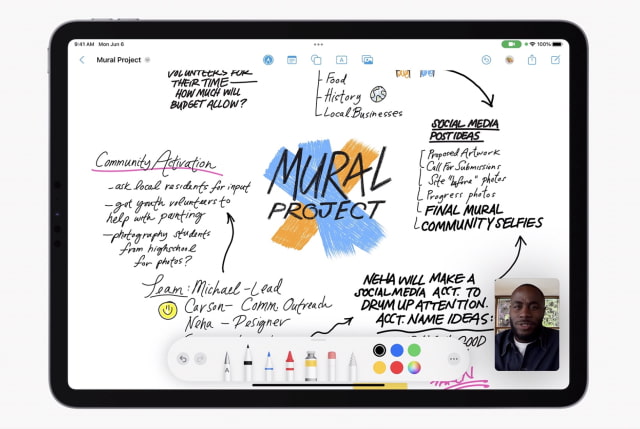640x429 pixels.
Task: Select the red crayon tool
Action: click(x=289, y=365)
